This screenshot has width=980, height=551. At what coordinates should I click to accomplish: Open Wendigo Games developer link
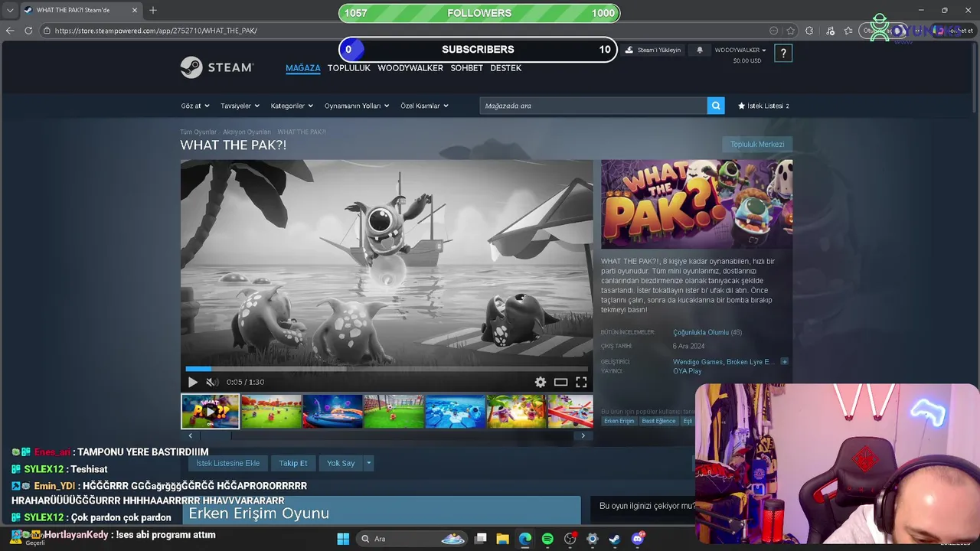697,362
